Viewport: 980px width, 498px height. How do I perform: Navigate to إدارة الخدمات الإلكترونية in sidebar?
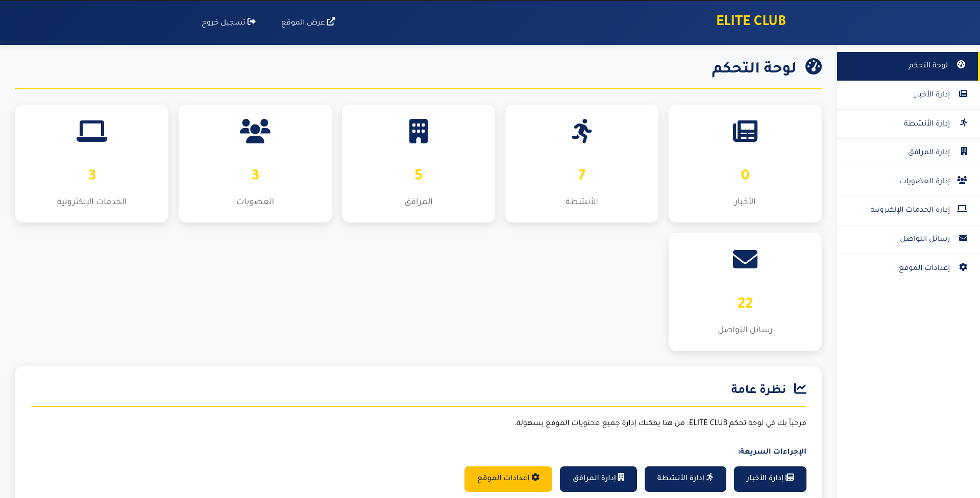click(909, 211)
